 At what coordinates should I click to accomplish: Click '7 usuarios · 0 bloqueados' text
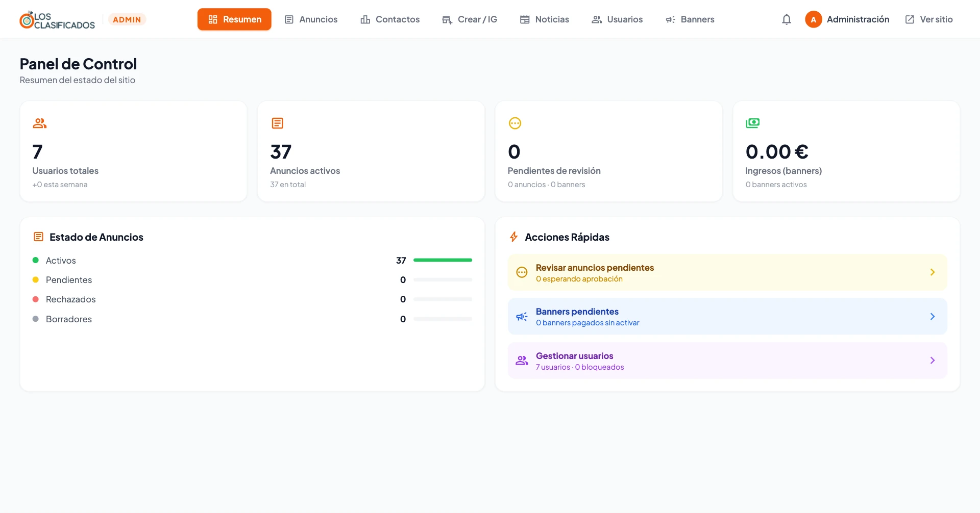[580, 367]
